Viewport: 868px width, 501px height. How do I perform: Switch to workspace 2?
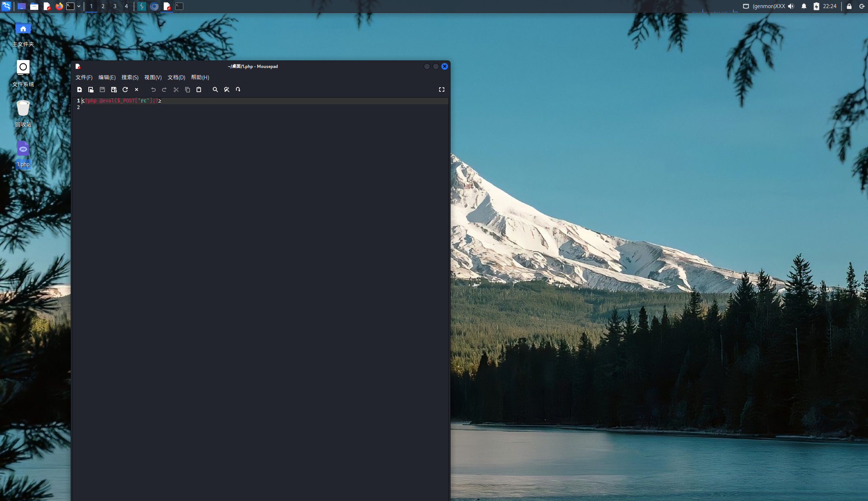[103, 6]
